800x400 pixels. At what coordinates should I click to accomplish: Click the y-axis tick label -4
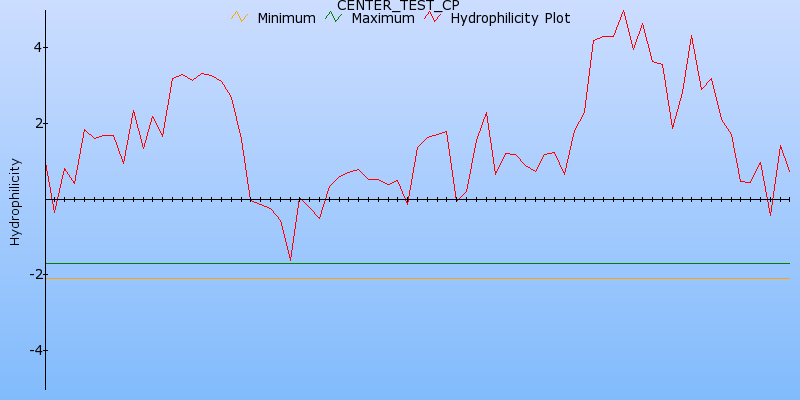coord(32,351)
